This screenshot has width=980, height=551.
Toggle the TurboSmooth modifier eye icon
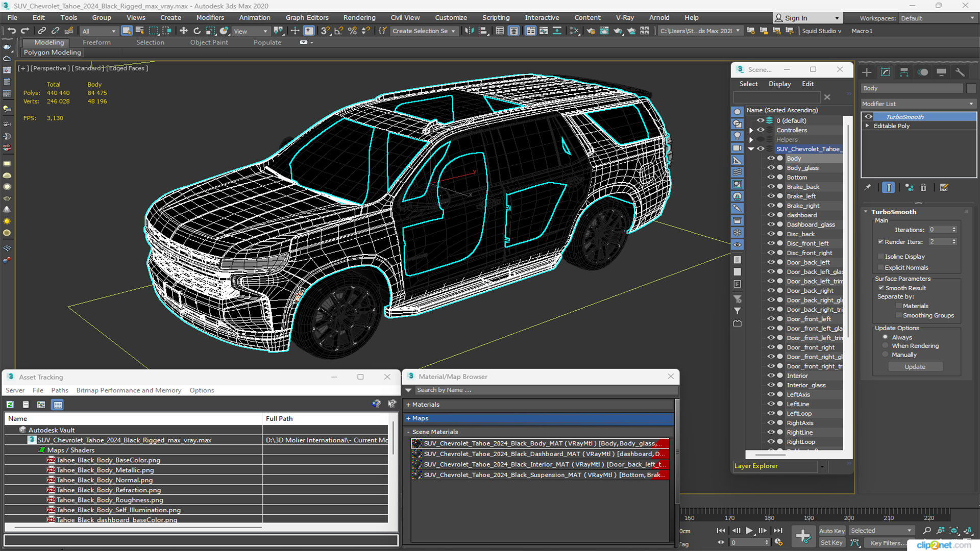click(868, 117)
